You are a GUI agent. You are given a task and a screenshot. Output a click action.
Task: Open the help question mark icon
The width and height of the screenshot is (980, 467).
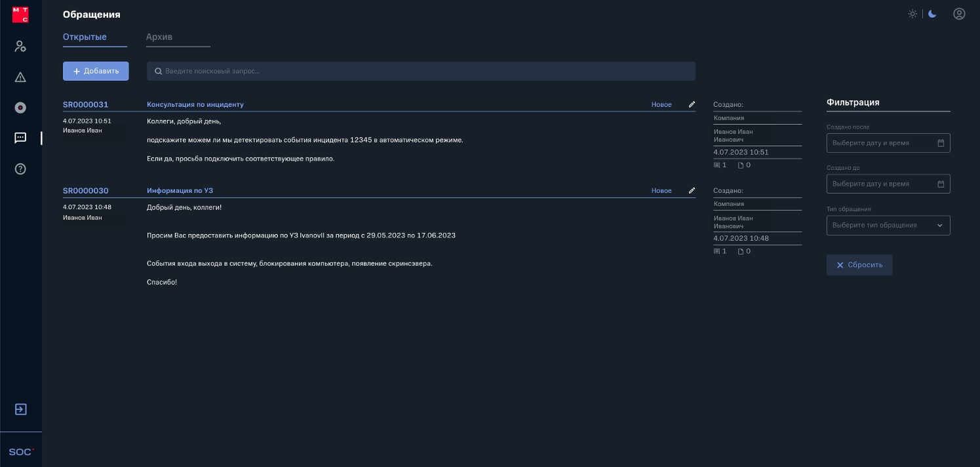point(20,169)
